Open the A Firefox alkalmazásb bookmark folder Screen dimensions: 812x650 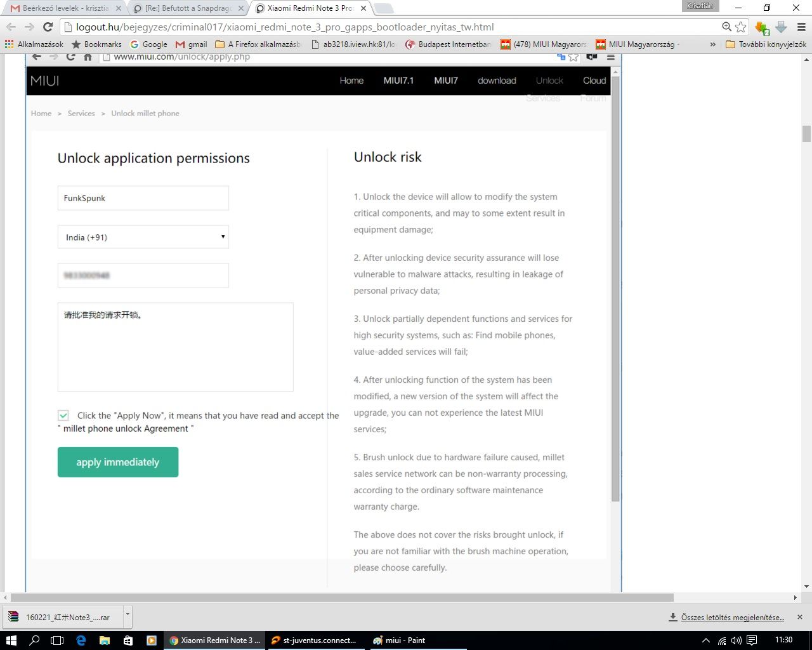click(x=258, y=44)
